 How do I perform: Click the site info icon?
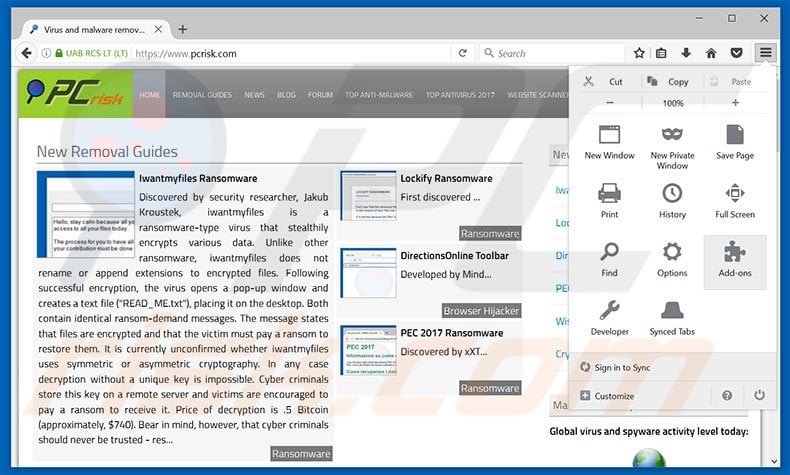(46, 53)
